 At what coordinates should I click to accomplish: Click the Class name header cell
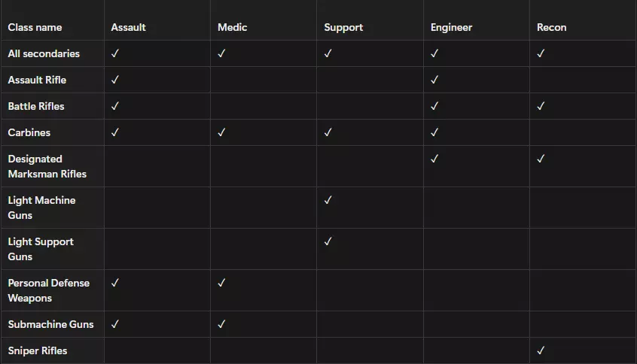[x=35, y=27]
